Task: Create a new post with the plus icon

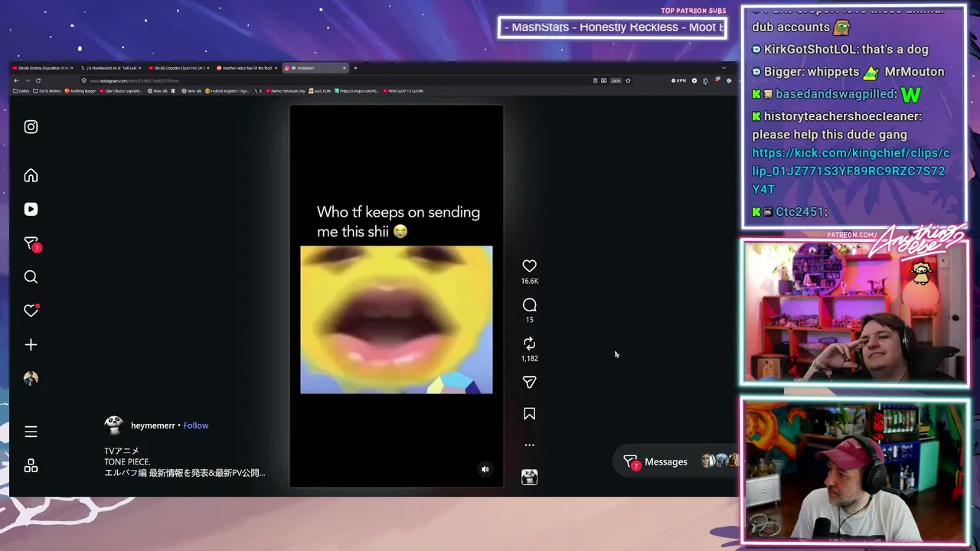Action: point(31,344)
